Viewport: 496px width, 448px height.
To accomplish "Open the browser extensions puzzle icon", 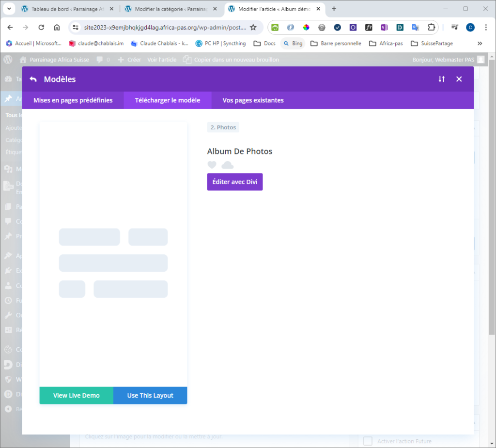I will pyautogui.click(x=431, y=27).
